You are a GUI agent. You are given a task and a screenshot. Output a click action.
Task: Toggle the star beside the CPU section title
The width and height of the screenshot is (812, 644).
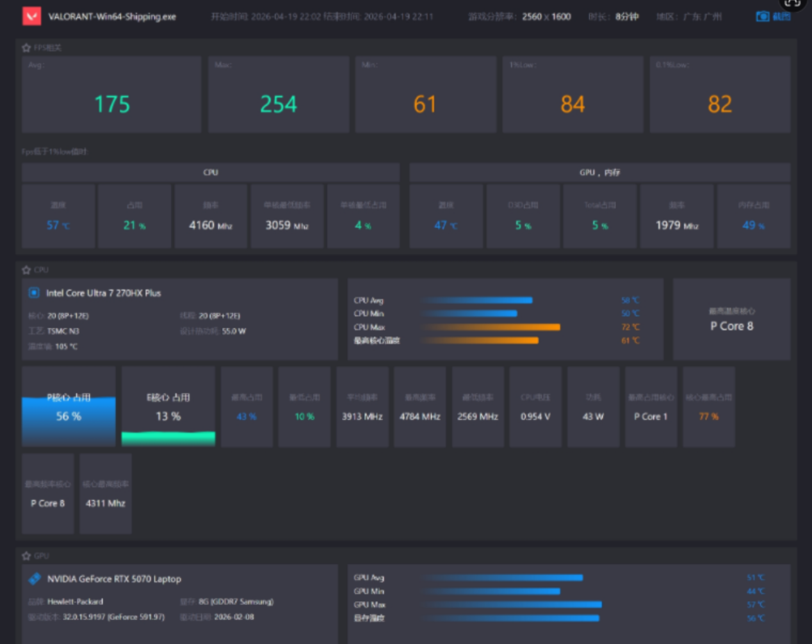tap(26, 270)
